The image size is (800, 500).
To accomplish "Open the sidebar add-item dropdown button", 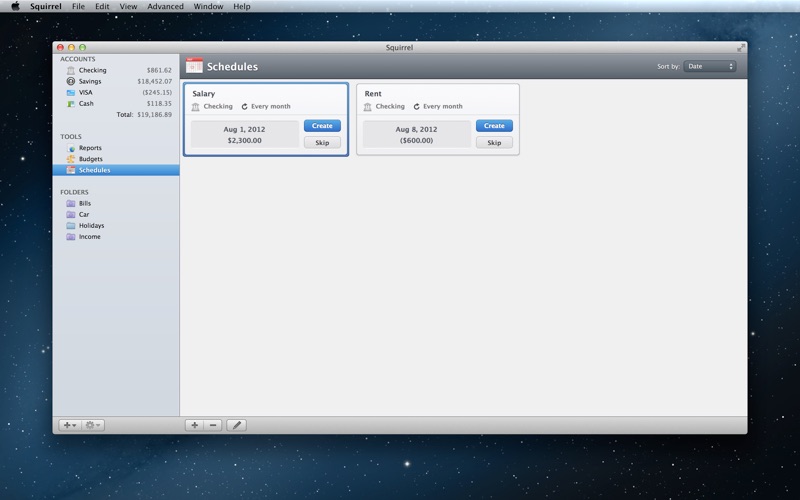I will tap(70, 425).
